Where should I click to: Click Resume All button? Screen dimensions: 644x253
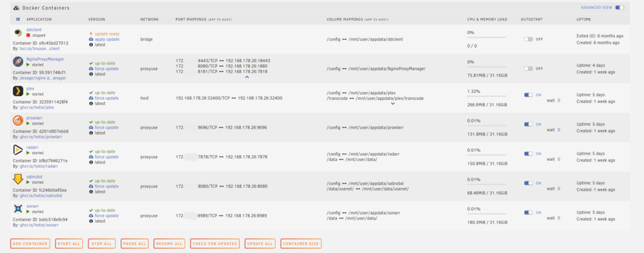tap(169, 243)
